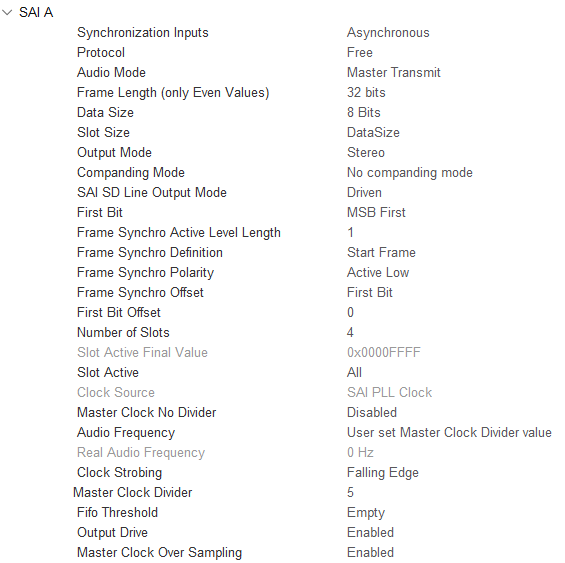Toggle SAI SD Line Output Mode Driven
Viewport: 565px width, 563px height.
[364, 192]
